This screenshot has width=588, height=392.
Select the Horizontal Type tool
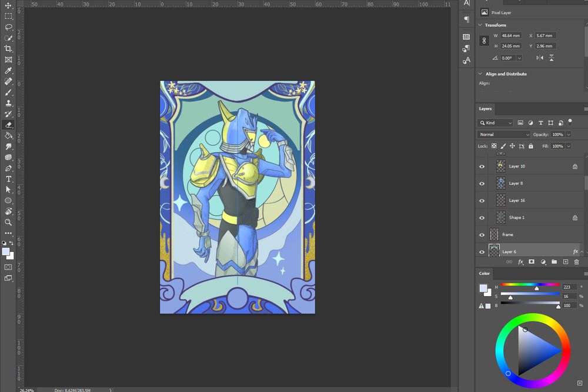click(8, 179)
